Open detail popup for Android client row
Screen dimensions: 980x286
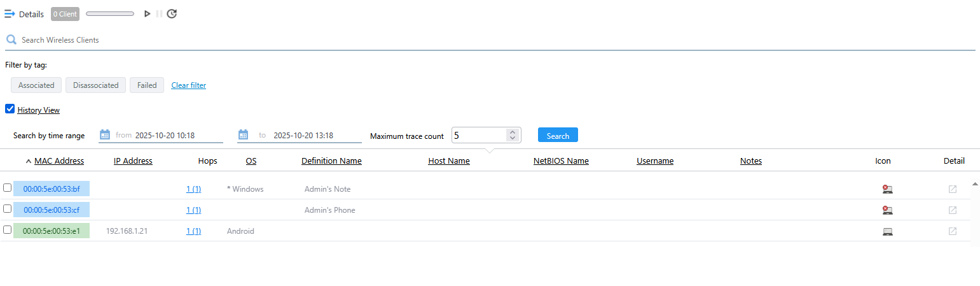point(952,231)
